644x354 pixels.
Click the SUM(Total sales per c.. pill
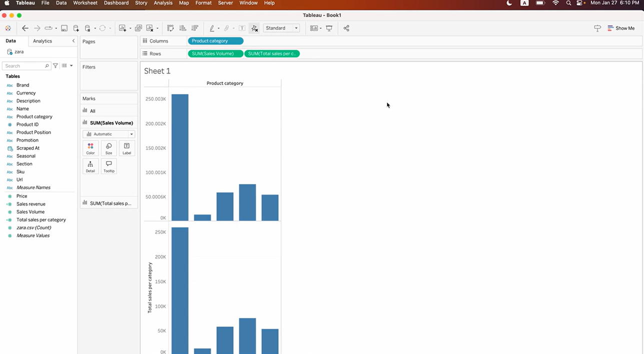(x=272, y=53)
